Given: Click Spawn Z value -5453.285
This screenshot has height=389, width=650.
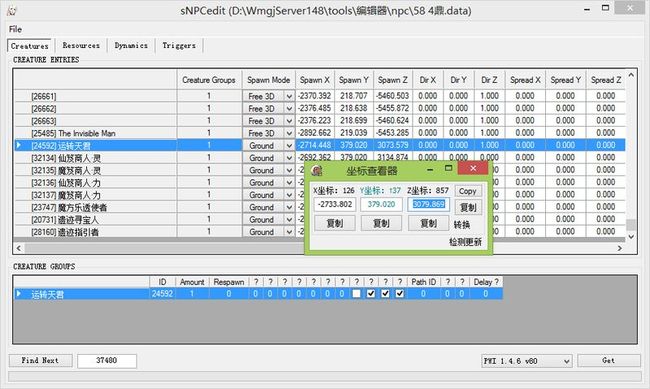Looking at the screenshot, I should tap(393, 133).
